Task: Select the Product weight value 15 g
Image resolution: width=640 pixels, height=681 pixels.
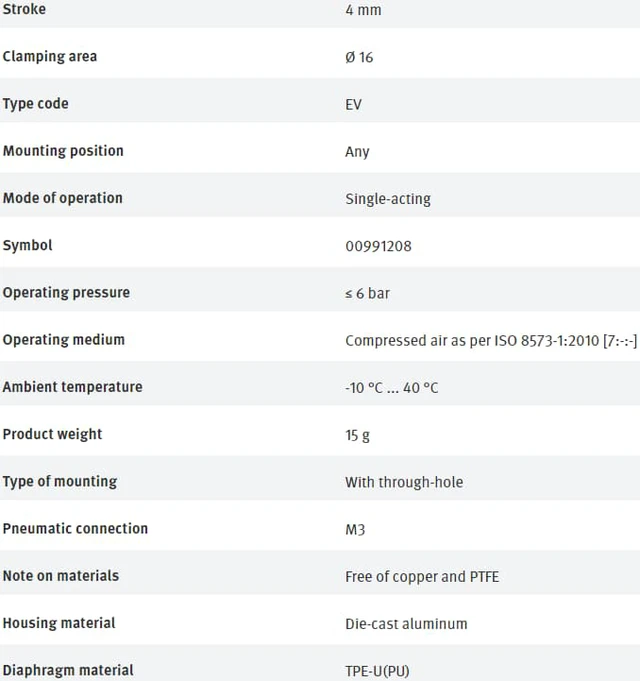Action: tap(357, 435)
